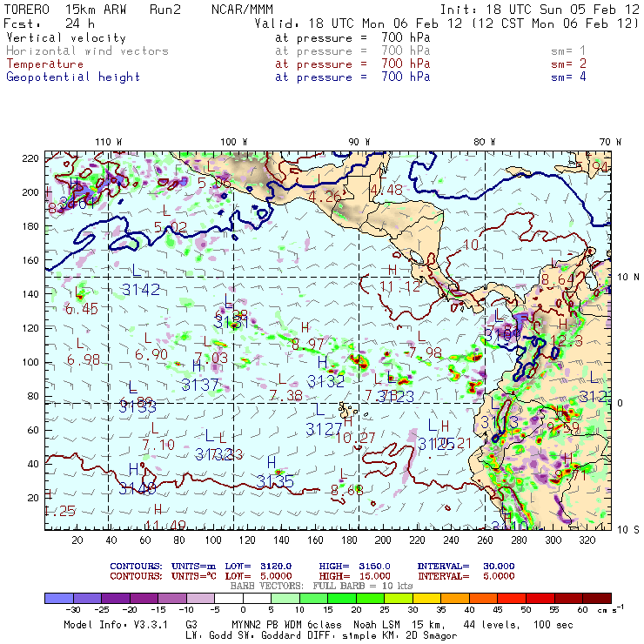Click the blue "3137" high height value

pos(200,385)
